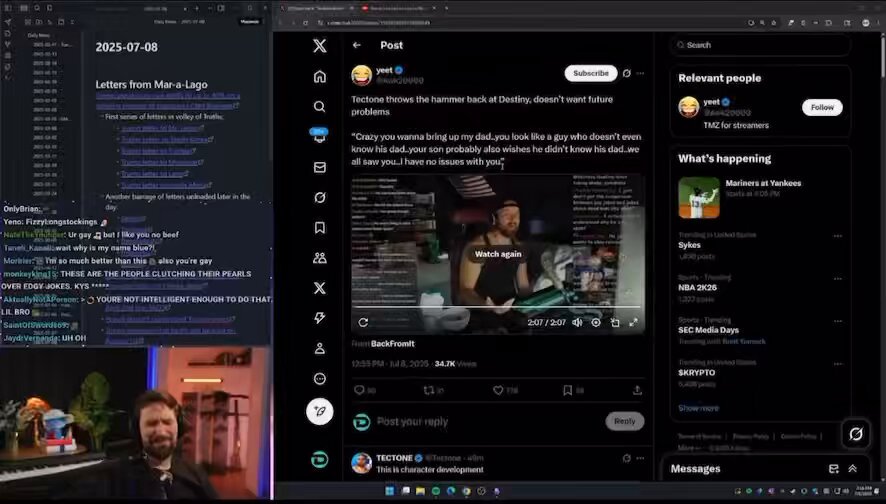This screenshot has height=504, width=886.
Task: Open the post's three-dot more menu
Action: coord(640,73)
